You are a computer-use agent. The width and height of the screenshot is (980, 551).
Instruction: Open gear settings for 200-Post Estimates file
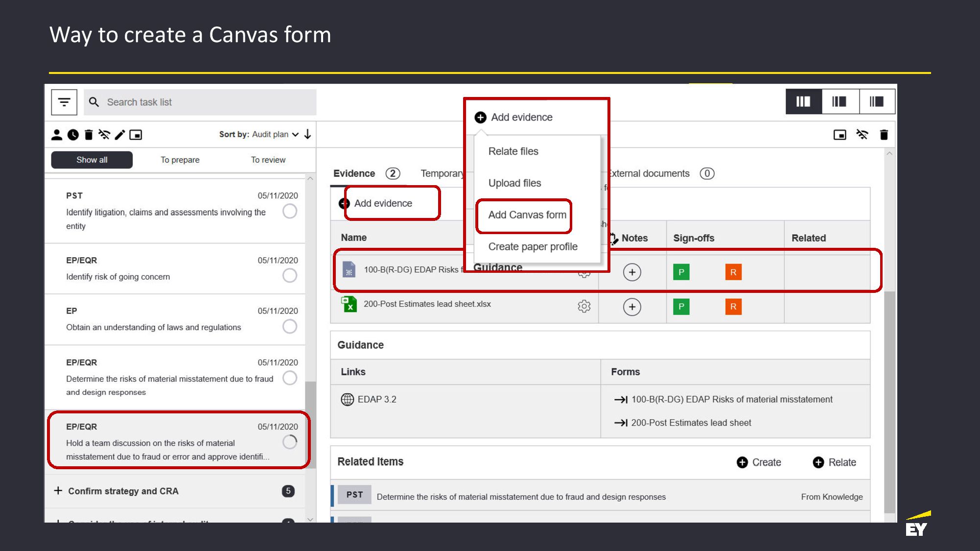[x=584, y=307]
